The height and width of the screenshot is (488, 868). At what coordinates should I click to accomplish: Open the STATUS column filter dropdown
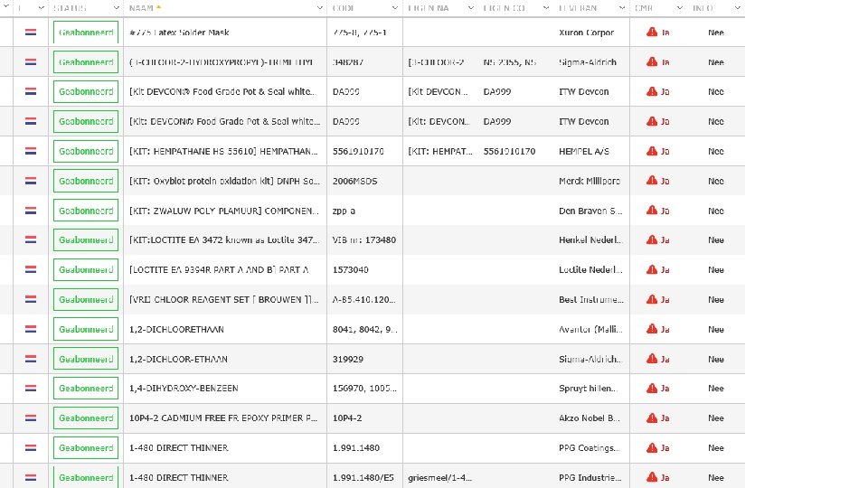(117, 8)
